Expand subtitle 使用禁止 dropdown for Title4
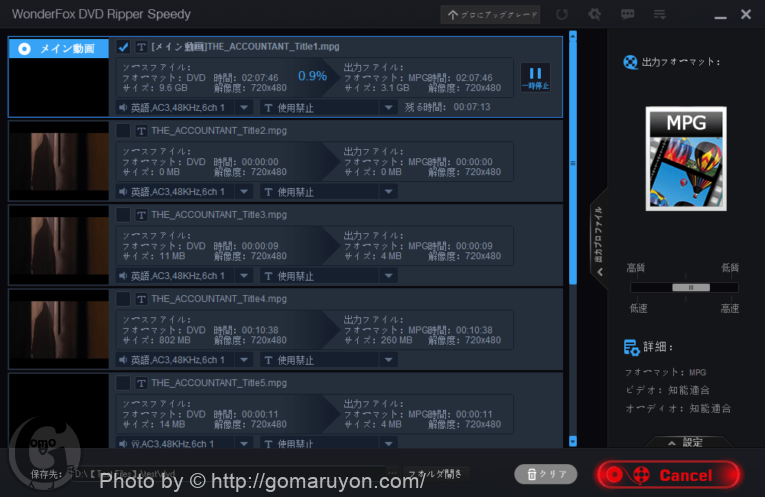The height and width of the screenshot is (497, 765). [x=388, y=360]
